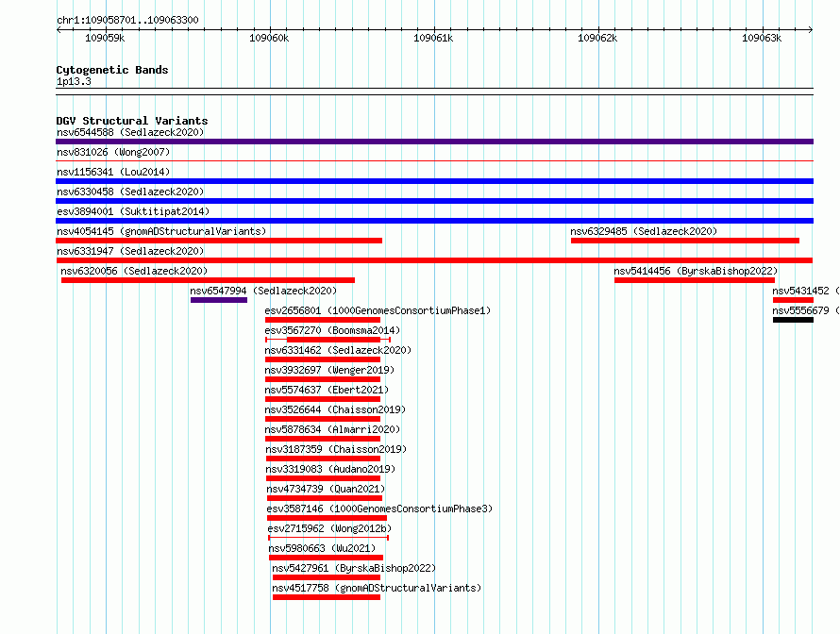Select the black nsv5556679 variant bar
This screenshot has height=634, width=840.
click(x=793, y=320)
